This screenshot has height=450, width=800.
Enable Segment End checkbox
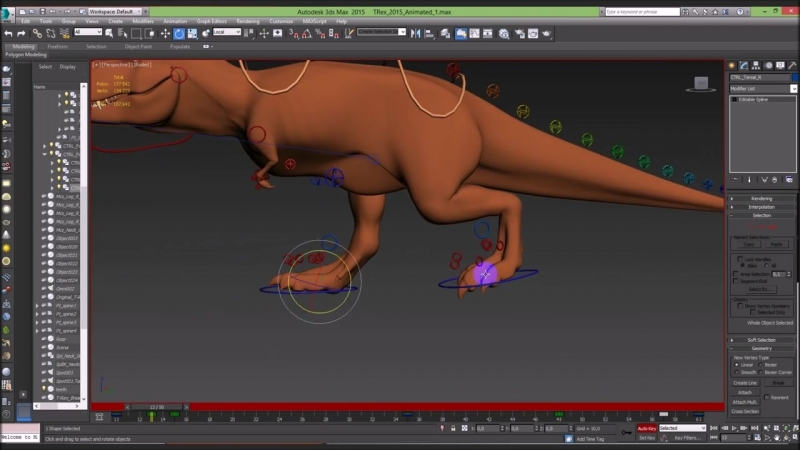tap(736, 281)
